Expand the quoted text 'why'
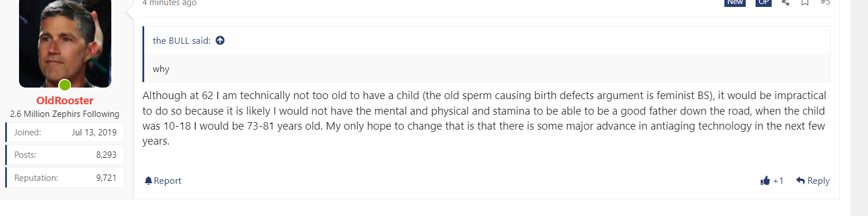The height and width of the screenshot is (216, 868). click(161, 69)
